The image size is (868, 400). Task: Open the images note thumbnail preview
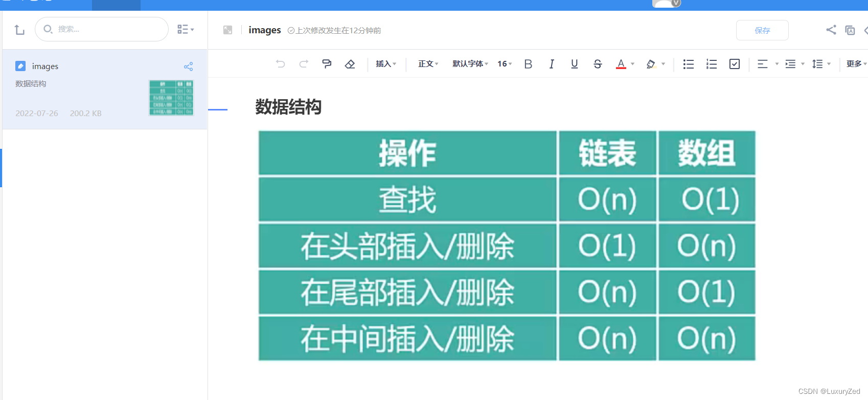(x=171, y=98)
